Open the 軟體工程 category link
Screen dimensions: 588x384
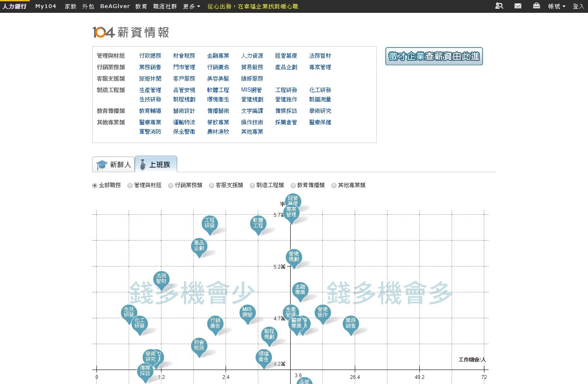[218, 90]
